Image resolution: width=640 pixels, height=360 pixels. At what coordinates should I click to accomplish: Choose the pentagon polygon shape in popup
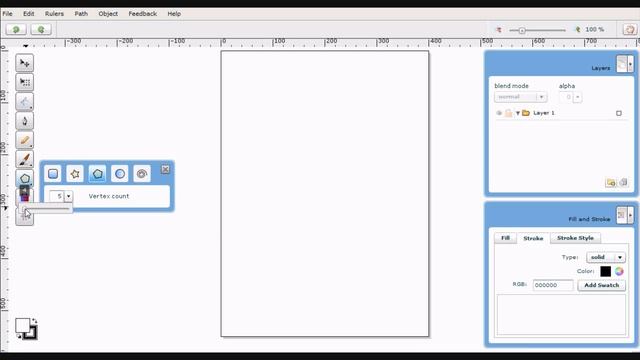(x=97, y=174)
